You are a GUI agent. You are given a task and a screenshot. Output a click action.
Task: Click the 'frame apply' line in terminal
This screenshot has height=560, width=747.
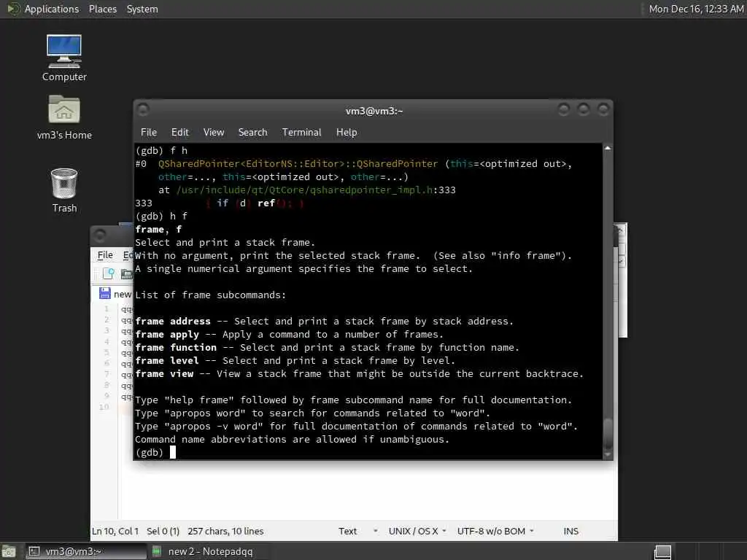[x=289, y=334]
